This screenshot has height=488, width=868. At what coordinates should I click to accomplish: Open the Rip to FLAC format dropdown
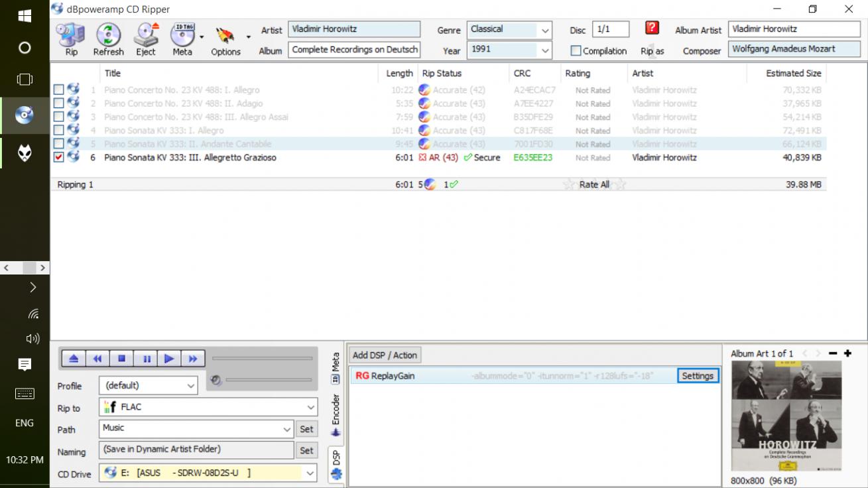[x=310, y=407]
